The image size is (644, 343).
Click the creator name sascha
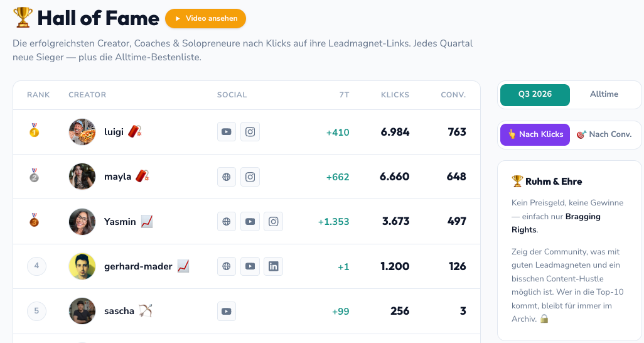[119, 311]
